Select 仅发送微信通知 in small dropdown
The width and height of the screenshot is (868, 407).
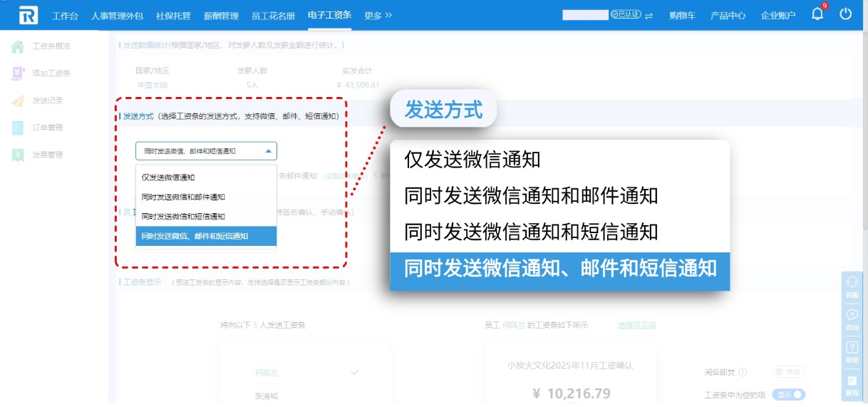click(x=206, y=177)
